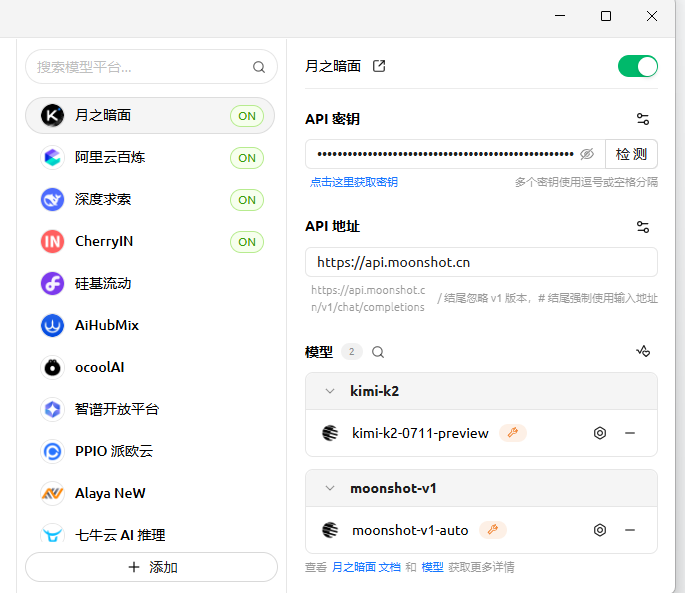Select CherryIN provider
The width and height of the screenshot is (685, 593).
(x=150, y=241)
